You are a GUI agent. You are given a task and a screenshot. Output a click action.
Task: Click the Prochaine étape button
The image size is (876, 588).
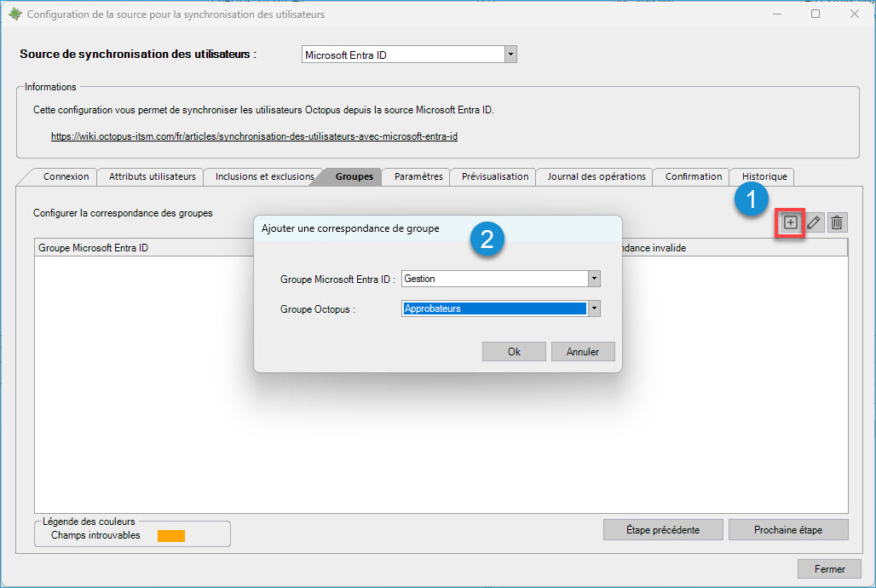(787, 529)
